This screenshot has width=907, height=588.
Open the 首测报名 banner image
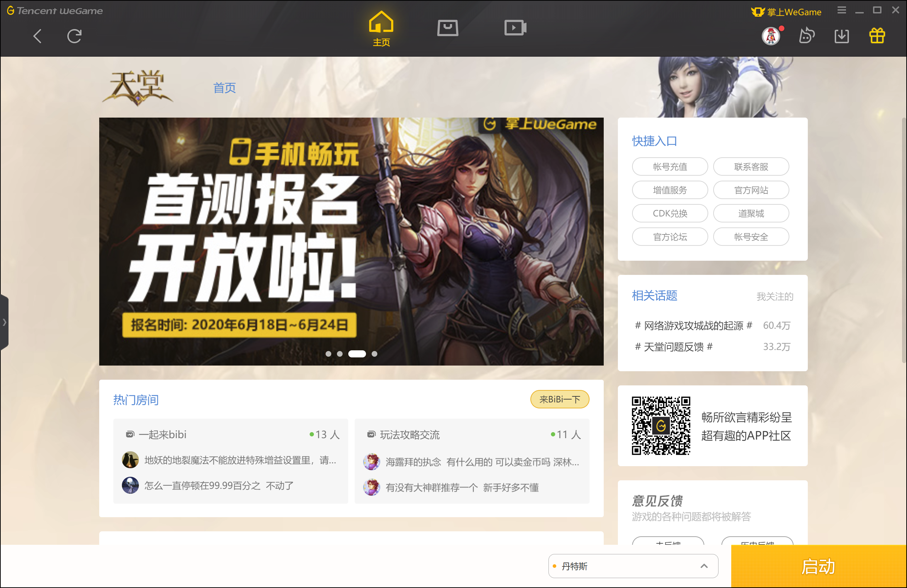click(351, 241)
